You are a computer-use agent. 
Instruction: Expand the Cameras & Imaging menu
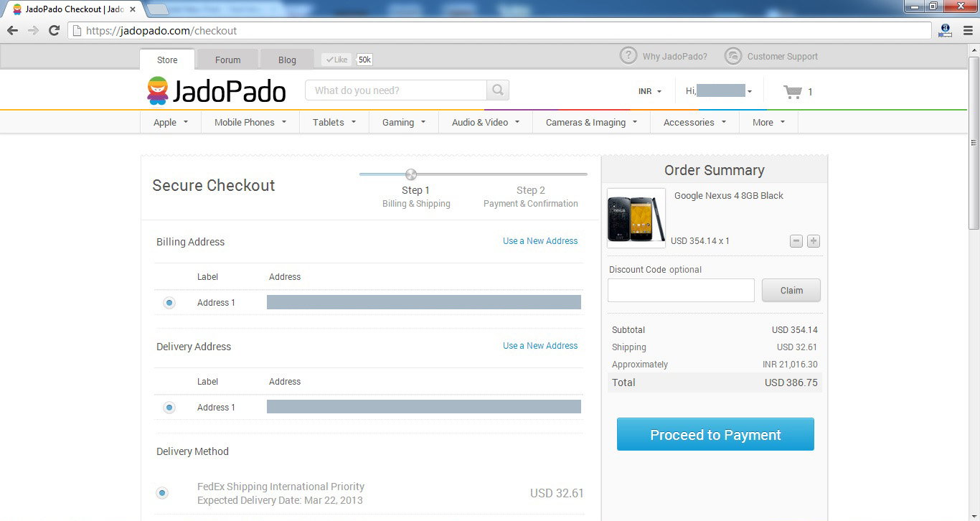592,122
